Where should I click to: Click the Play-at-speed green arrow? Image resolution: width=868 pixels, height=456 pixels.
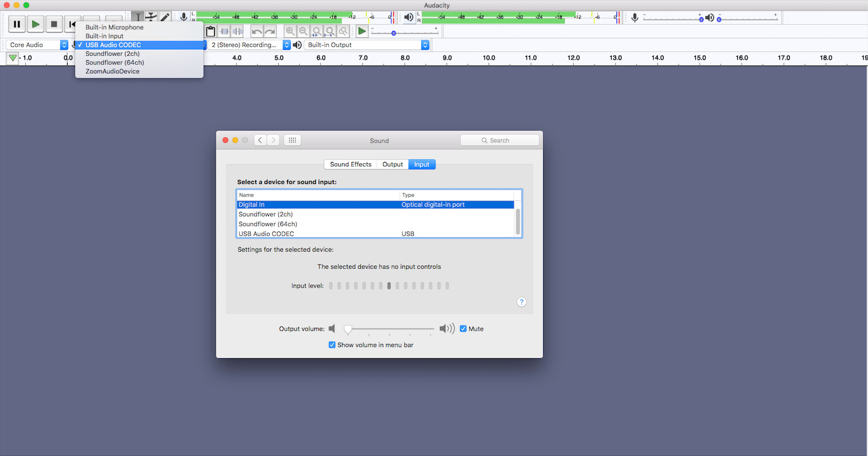click(x=362, y=32)
